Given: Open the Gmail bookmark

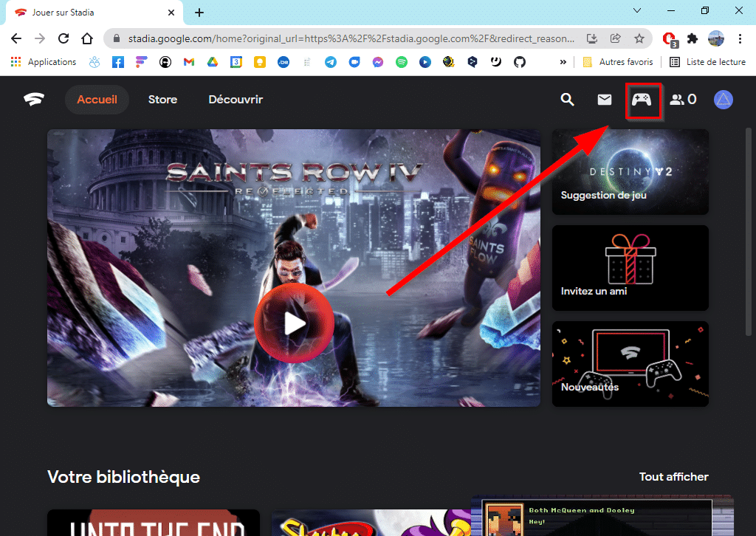Looking at the screenshot, I should pyautogui.click(x=189, y=62).
